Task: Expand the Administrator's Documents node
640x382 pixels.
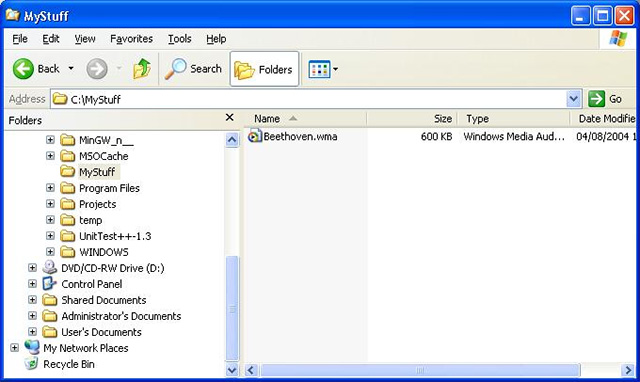Action: (x=32, y=316)
